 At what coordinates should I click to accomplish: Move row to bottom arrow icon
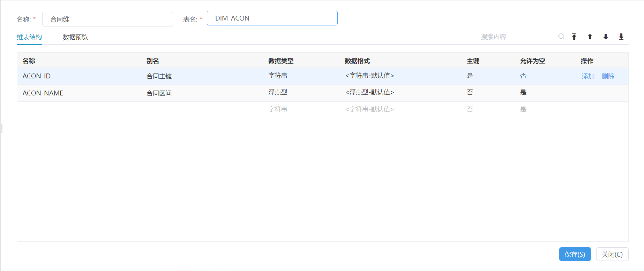[x=621, y=37]
